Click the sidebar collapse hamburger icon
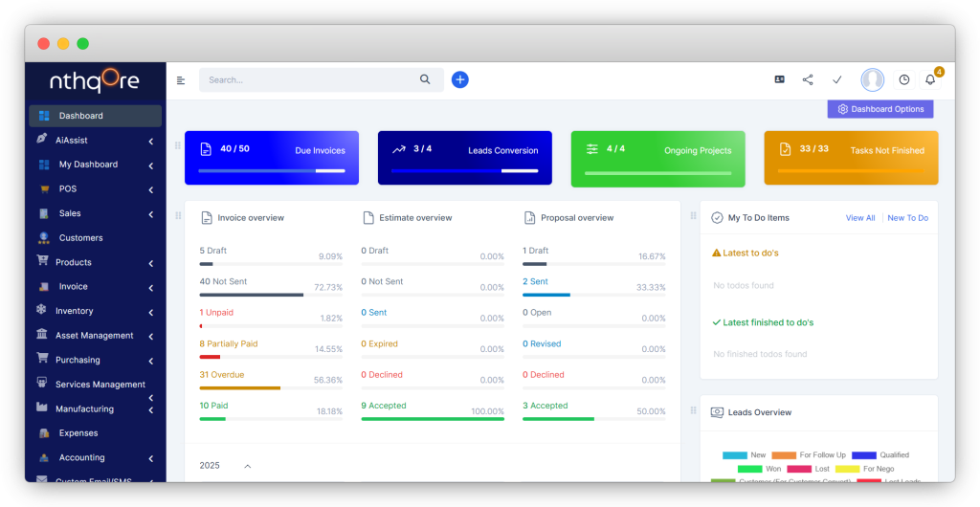The height and width of the screenshot is (507, 980). (181, 80)
